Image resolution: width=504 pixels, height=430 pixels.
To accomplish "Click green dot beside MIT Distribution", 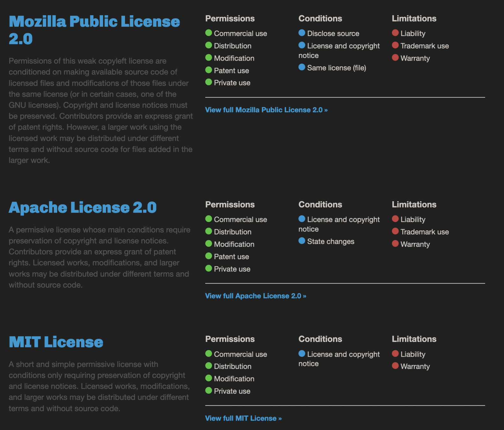I will [209, 366].
